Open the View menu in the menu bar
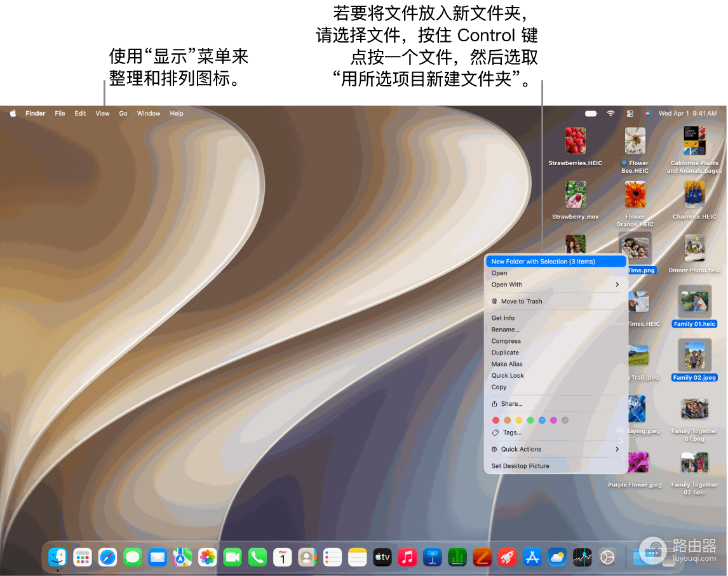 point(103,113)
